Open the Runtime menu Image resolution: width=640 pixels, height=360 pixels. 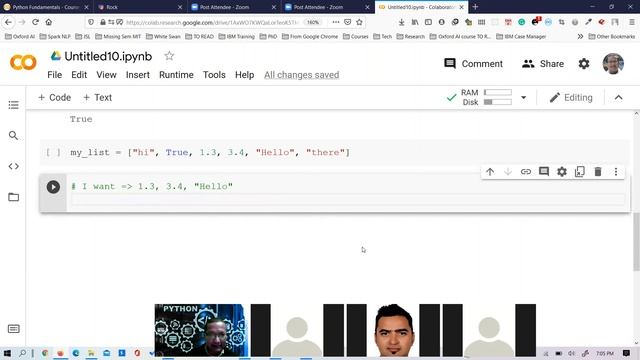click(176, 75)
